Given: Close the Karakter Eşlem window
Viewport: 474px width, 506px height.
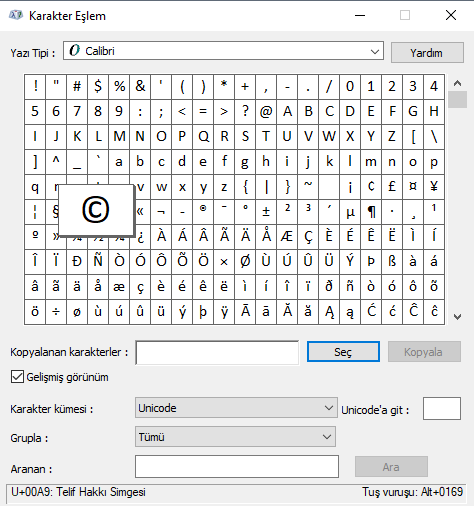Looking at the screenshot, I should click(451, 15).
